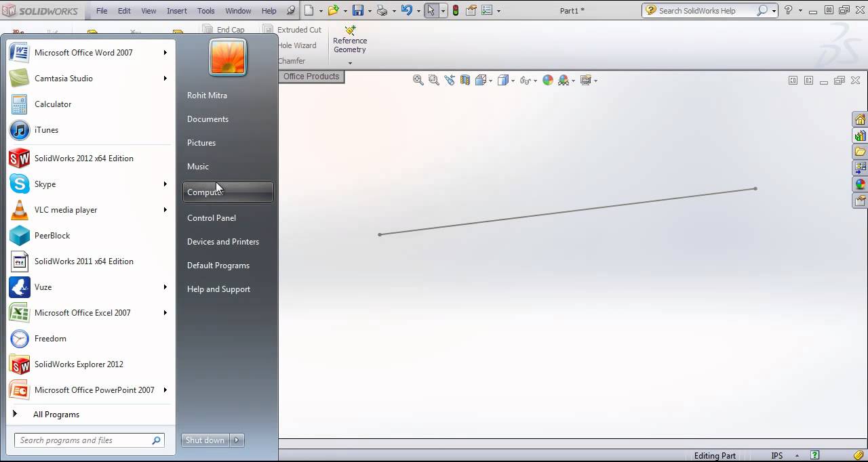Image resolution: width=868 pixels, height=462 pixels.
Task: Click the Section View icon
Action: pos(465,80)
